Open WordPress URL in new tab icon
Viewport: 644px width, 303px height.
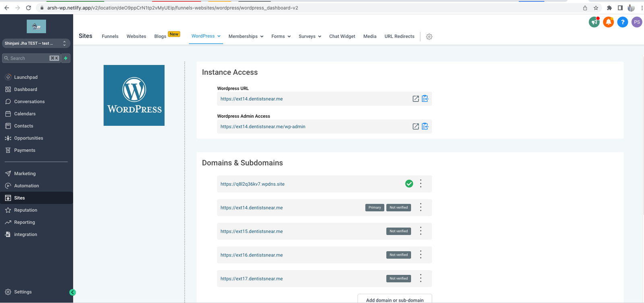click(x=415, y=99)
